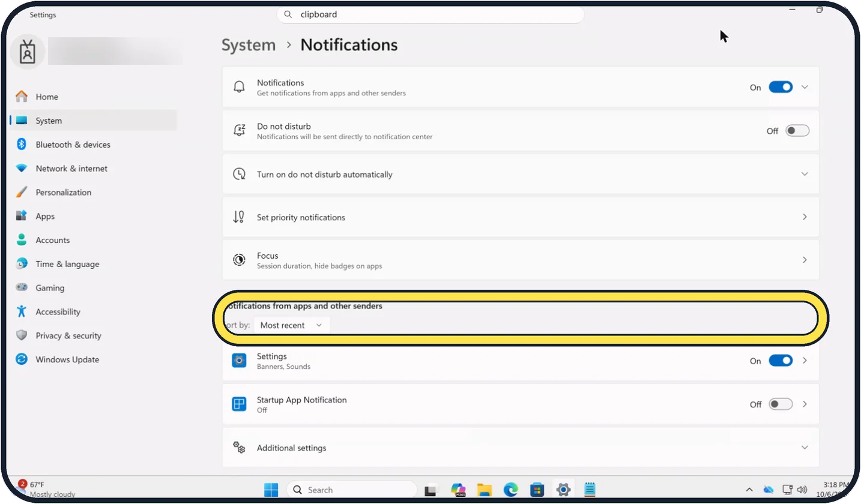Click the Network & internet Wi-Fi icon

click(x=22, y=169)
